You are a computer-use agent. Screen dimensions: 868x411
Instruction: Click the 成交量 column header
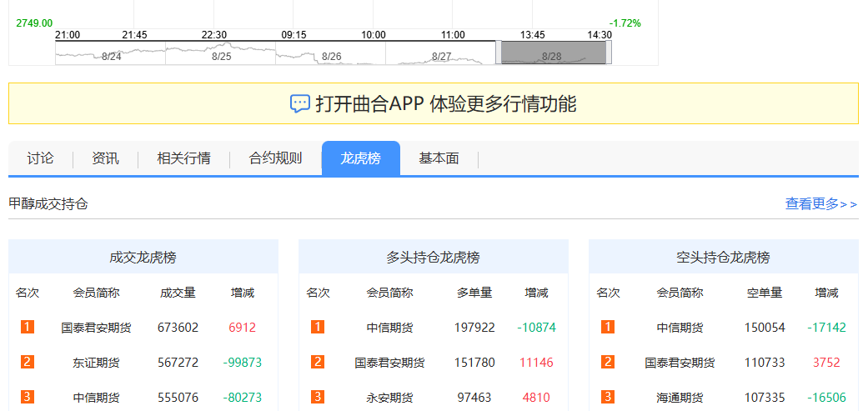pos(178,293)
